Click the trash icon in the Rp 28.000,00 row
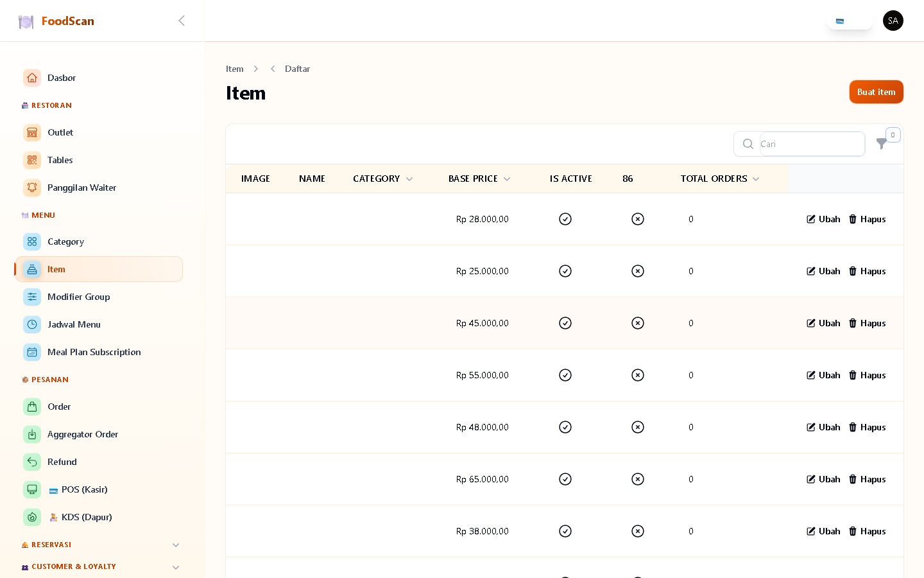 853,219
